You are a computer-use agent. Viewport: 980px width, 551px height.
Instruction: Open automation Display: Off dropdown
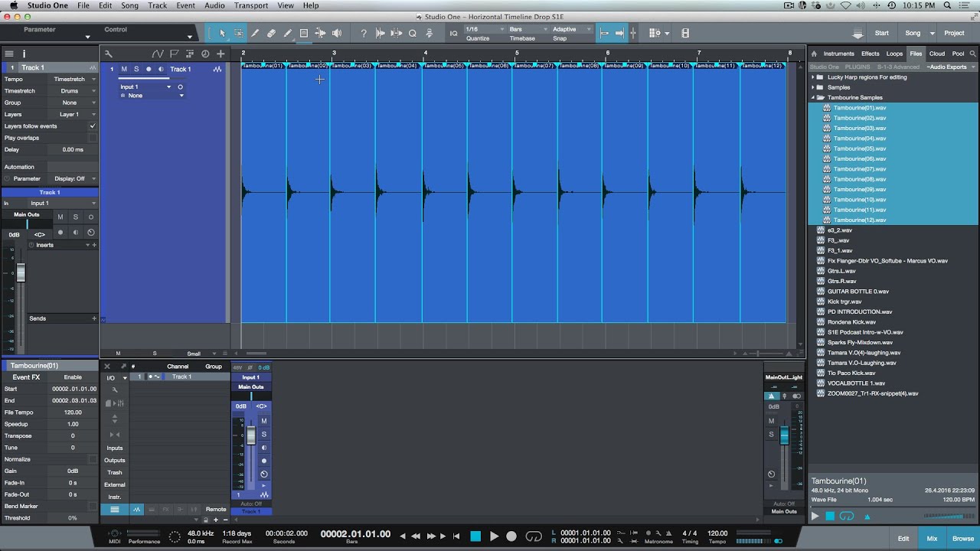pos(72,178)
